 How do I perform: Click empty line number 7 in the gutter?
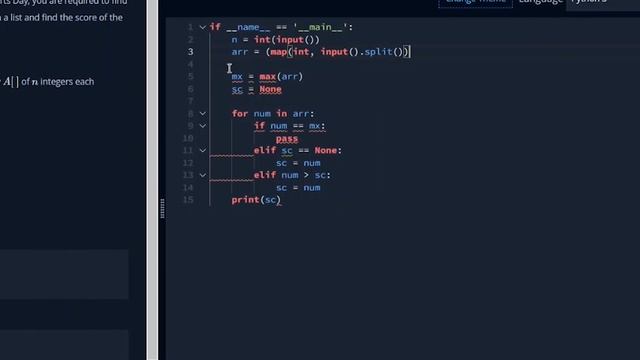click(x=190, y=101)
